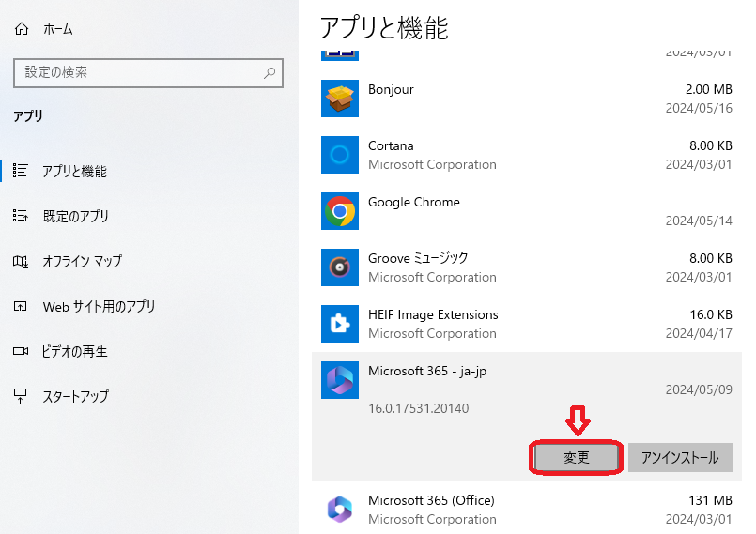Click the ビデオの再生 camera icon
756x534 pixels.
coord(21,351)
